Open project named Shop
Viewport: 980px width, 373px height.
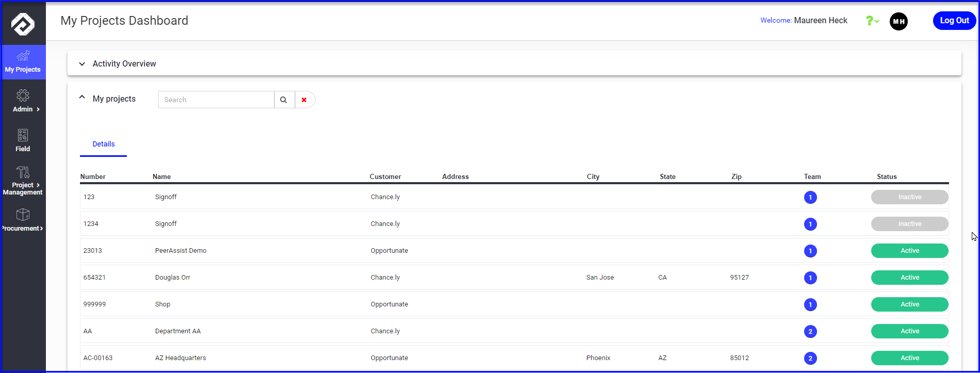162,304
